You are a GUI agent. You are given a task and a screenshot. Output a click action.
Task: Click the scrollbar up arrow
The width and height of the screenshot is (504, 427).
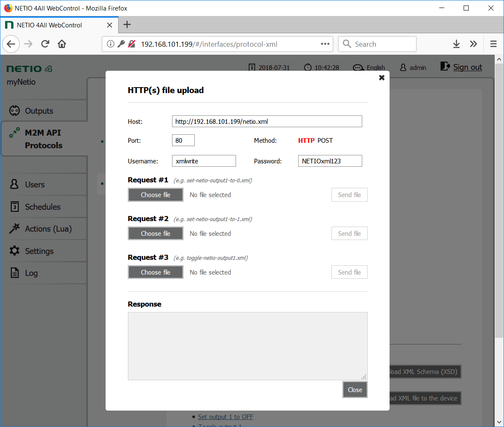[x=499, y=59]
